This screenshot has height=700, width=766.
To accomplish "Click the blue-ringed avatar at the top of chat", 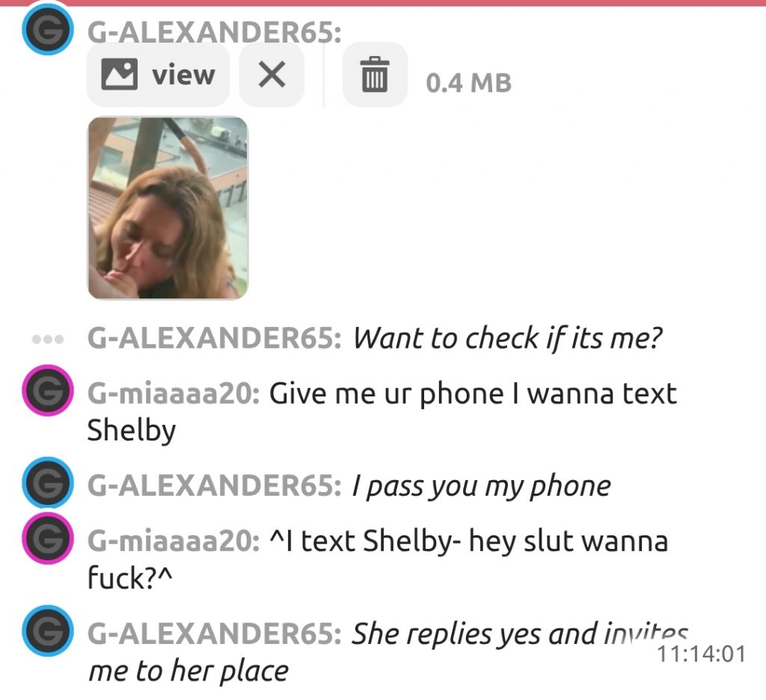I will pos(48,29).
